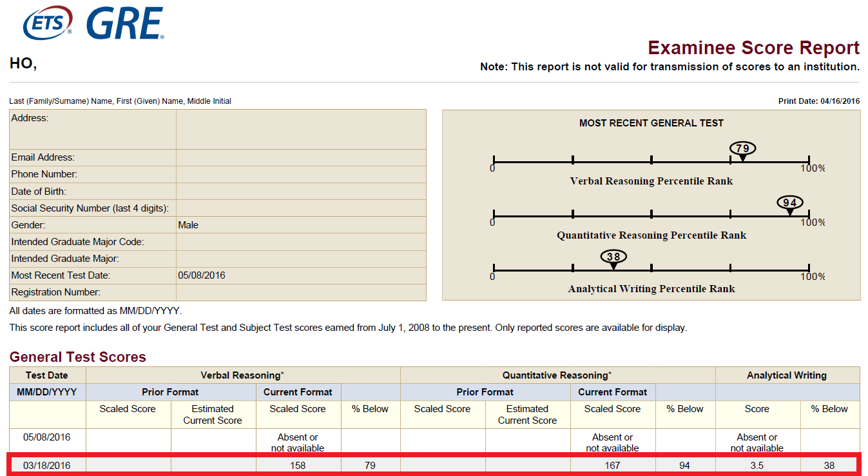Viewport: 868px width, 476px height.
Task: Click the Most Recent Test Date value
Action: (202, 275)
